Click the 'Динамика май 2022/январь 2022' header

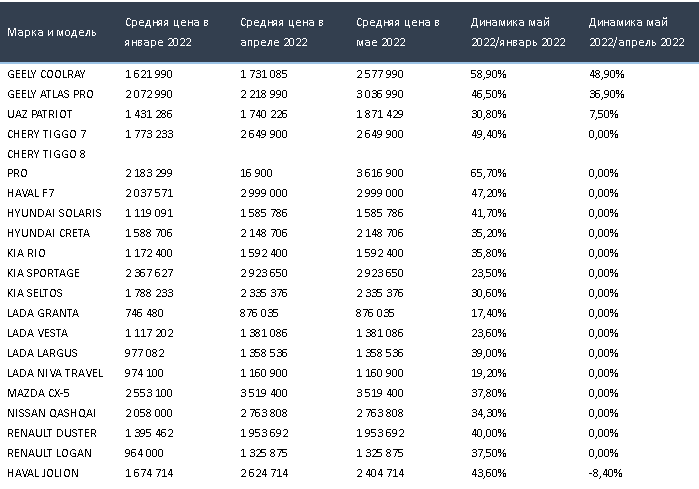pos(517,32)
